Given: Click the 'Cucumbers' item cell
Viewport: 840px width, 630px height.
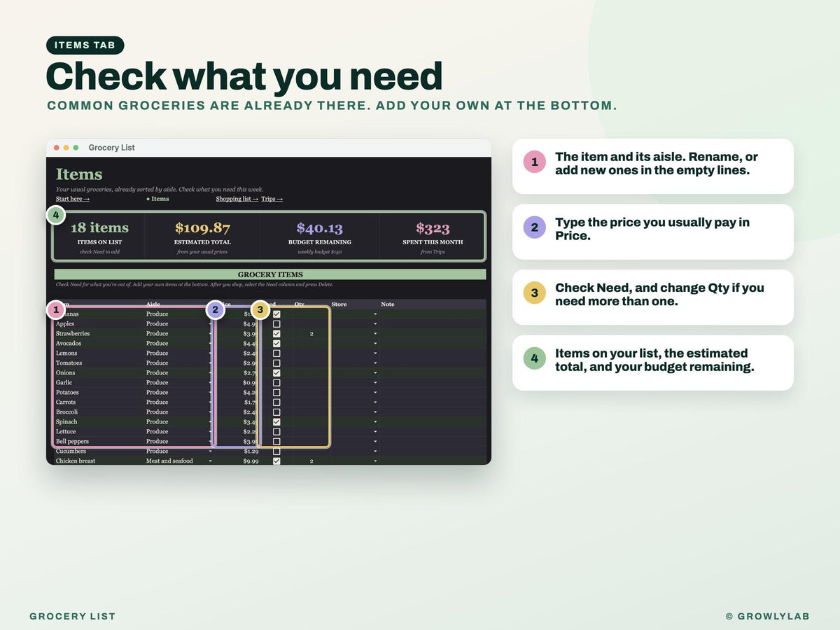Looking at the screenshot, I should [x=99, y=451].
